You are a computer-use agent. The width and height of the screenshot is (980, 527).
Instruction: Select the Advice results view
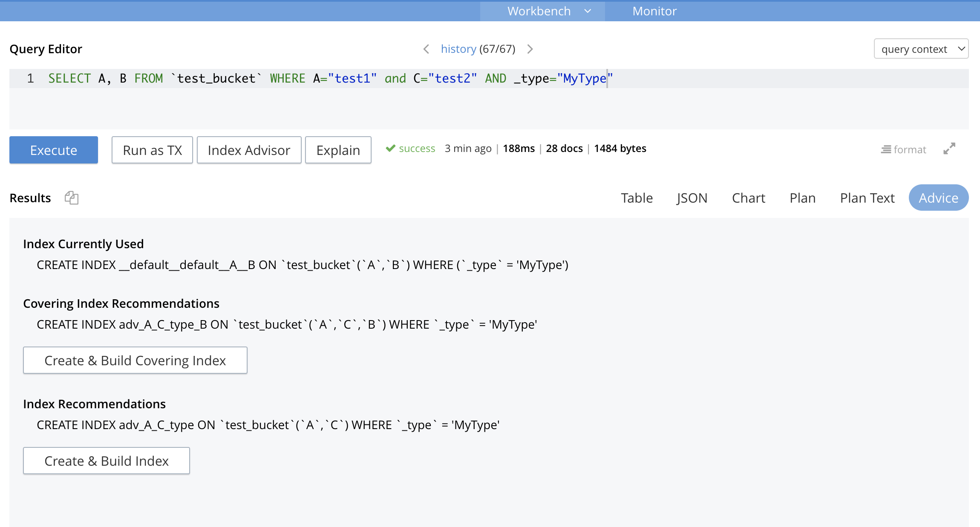coord(938,198)
